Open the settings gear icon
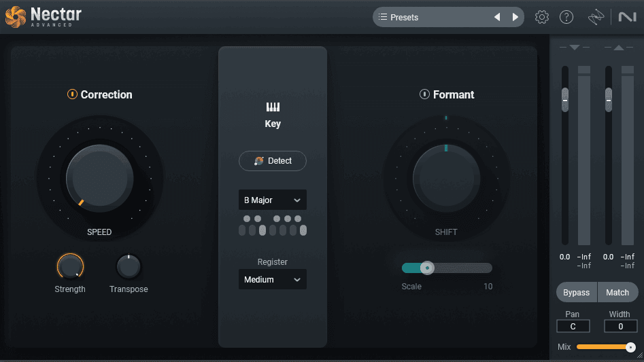Image resolution: width=644 pixels, height=362 pixels. pyautogui.click(x=542, y=17)
